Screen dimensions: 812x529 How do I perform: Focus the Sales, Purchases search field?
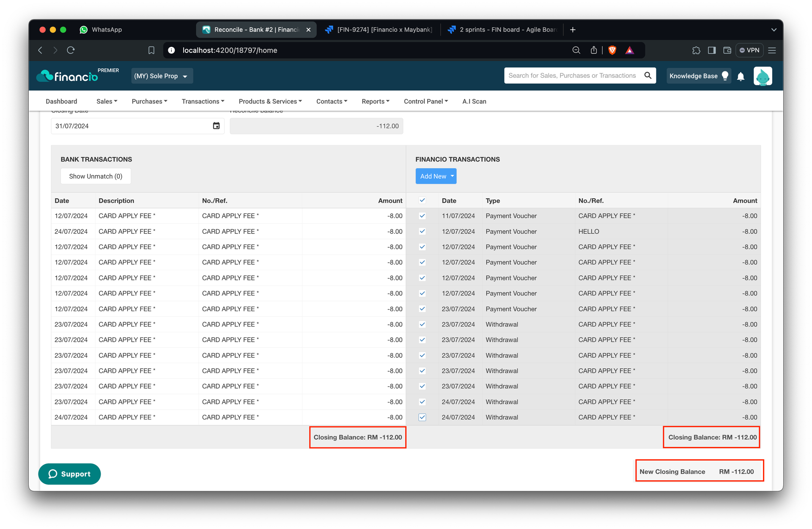tap(572, 76)
